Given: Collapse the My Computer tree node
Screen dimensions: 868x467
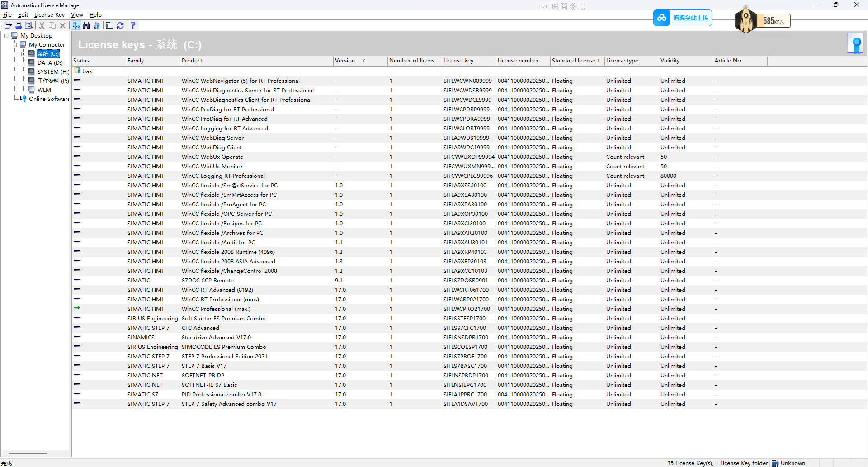Looking at the screenshot, I should tap(15, 45).
